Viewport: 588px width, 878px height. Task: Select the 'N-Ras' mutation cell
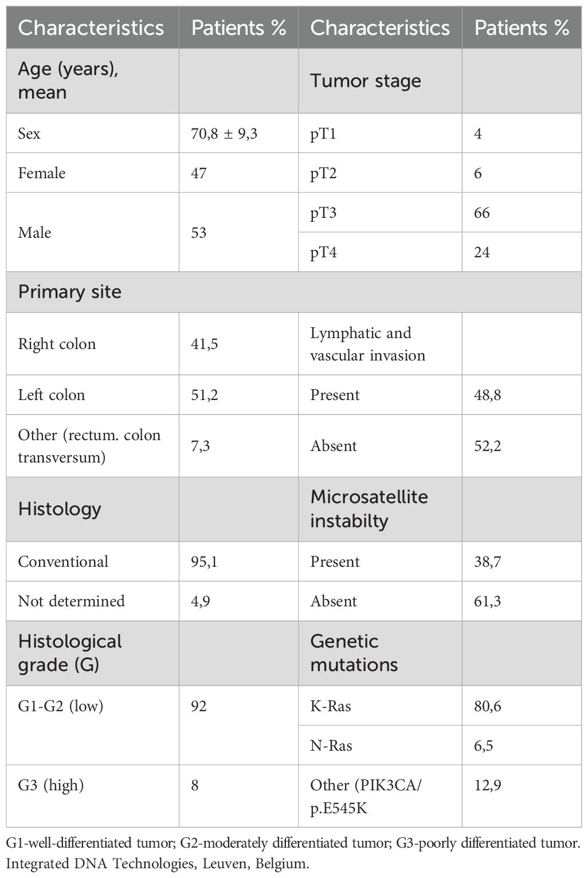(x=331, y=745)
